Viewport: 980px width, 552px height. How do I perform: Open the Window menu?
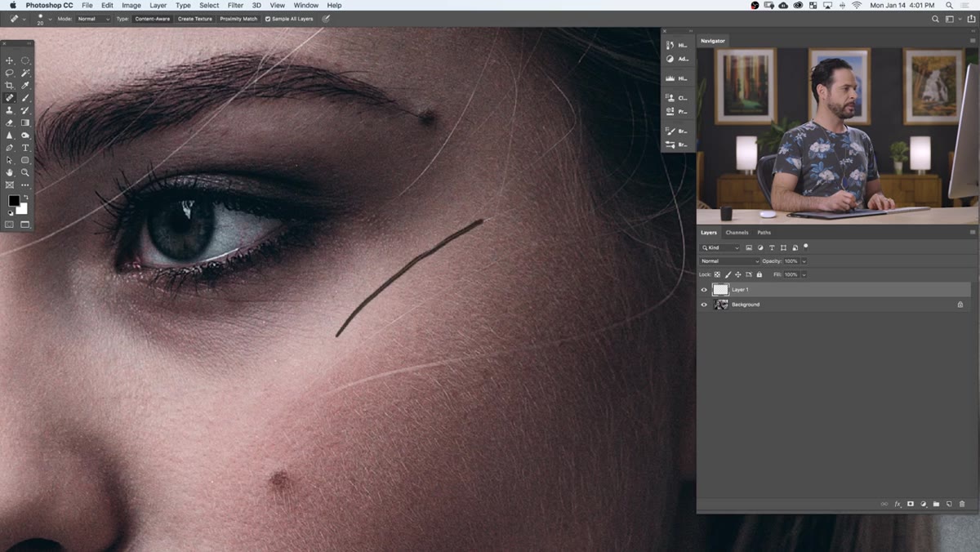(306, 5)
